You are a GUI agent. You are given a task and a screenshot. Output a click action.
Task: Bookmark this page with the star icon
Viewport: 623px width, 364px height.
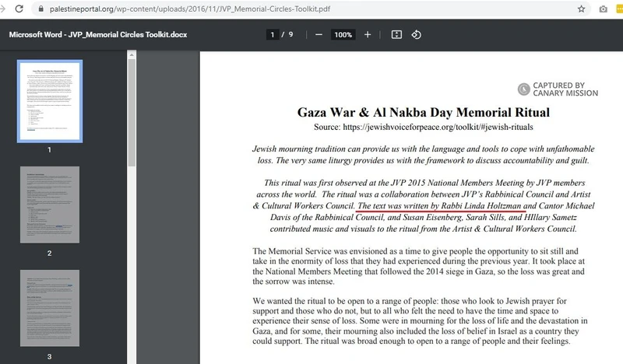tap(581, 9)
